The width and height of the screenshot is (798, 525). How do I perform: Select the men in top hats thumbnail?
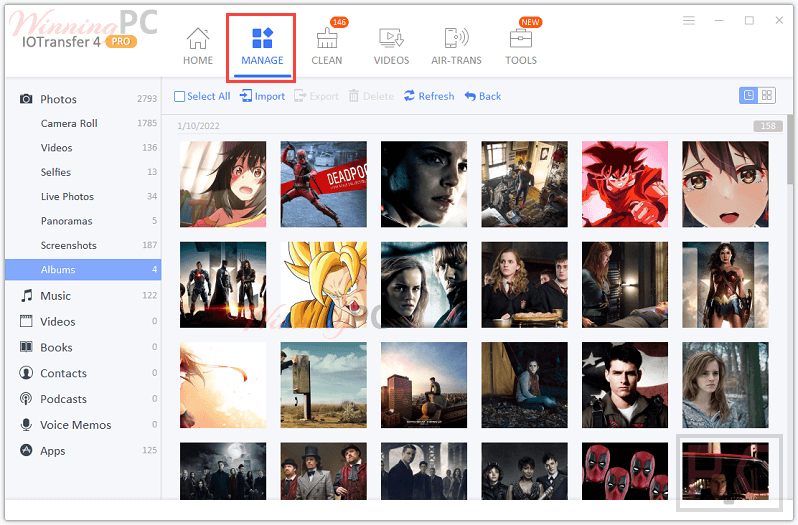pyautogui.click(x=324, y=471)
